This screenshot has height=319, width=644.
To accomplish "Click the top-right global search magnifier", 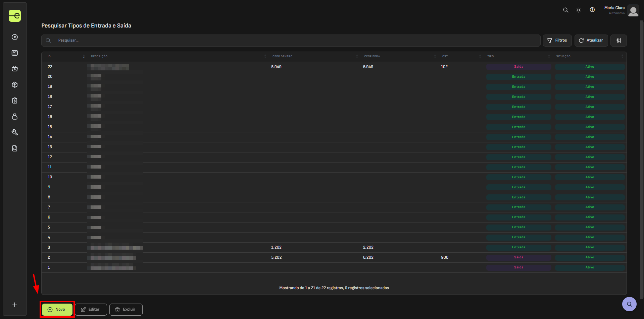I will coord(565,10).
